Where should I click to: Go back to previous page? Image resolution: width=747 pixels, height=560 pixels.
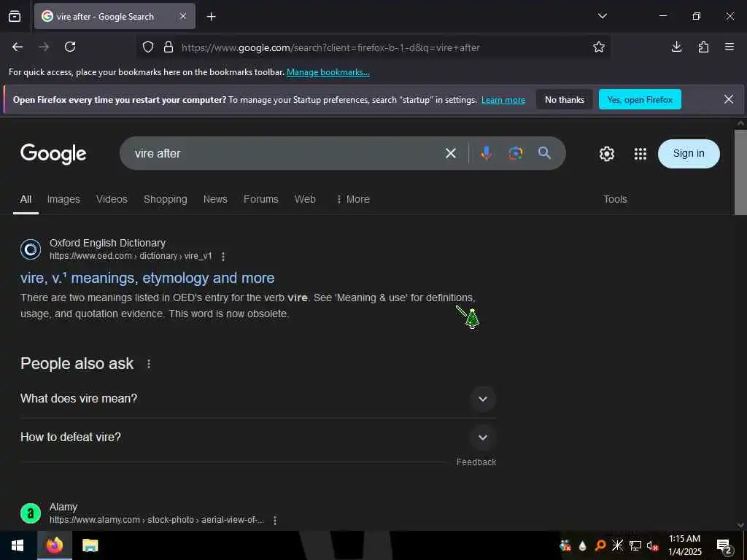pyautogui.click(x=18, y=47)
